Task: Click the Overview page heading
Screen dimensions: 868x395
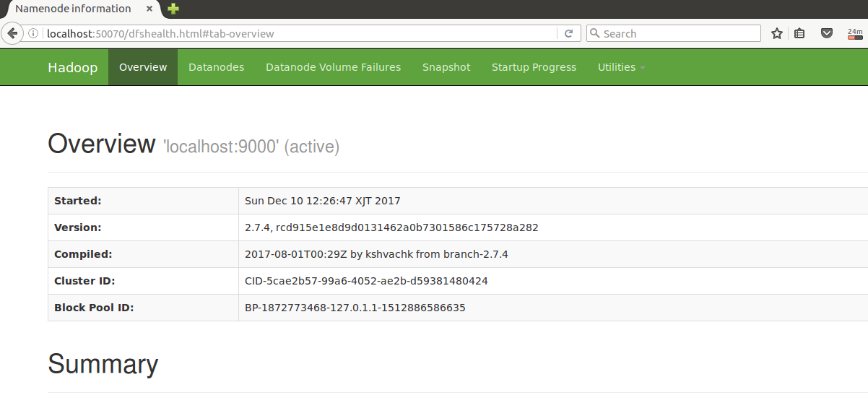Action: [102, 144]
